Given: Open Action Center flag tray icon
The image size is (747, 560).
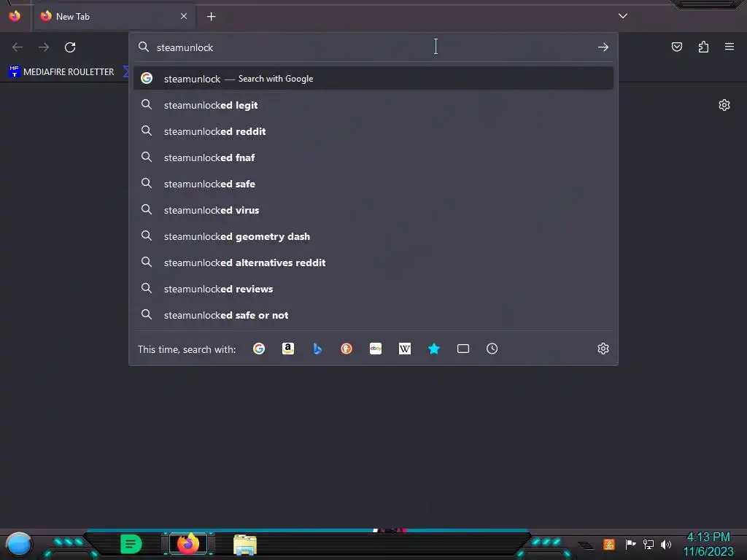Looking at the screenshot, I should point(630,544).
